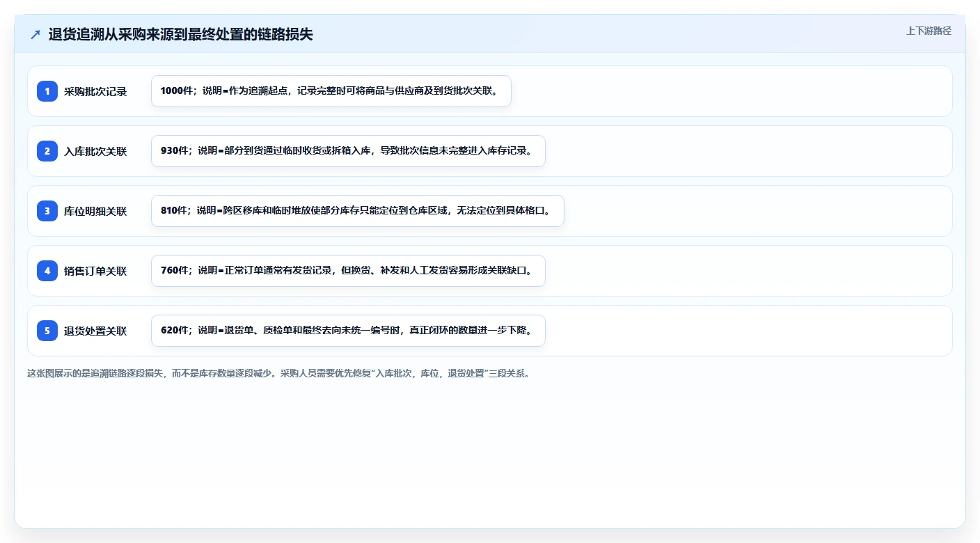Select step number badge 3

(47, 211)
